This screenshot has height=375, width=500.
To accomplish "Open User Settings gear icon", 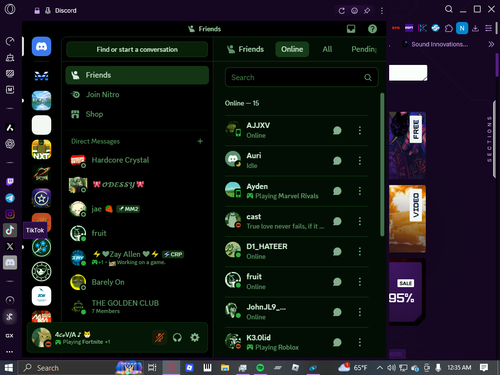I will coord(195,337).
